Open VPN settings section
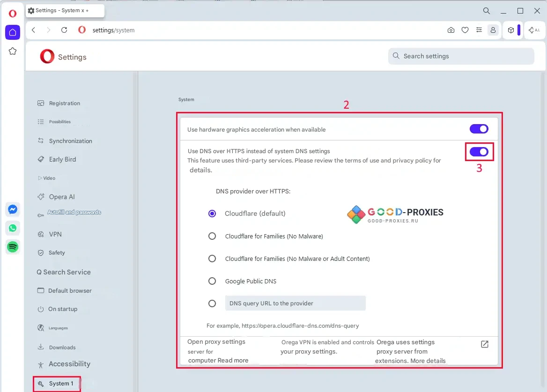547x392 pixels. [50, 234]
